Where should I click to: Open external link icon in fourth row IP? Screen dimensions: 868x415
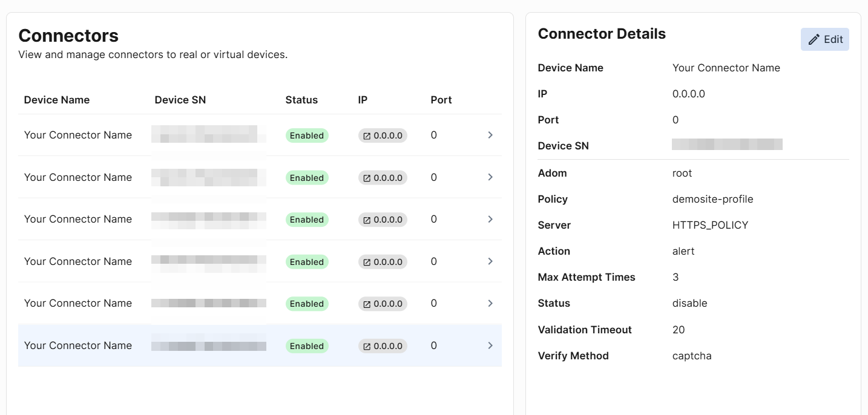tap(367, 262)
